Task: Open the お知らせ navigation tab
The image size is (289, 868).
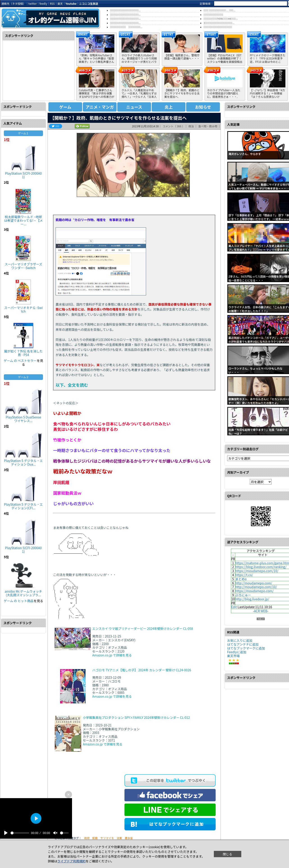Action: point(203,107)
